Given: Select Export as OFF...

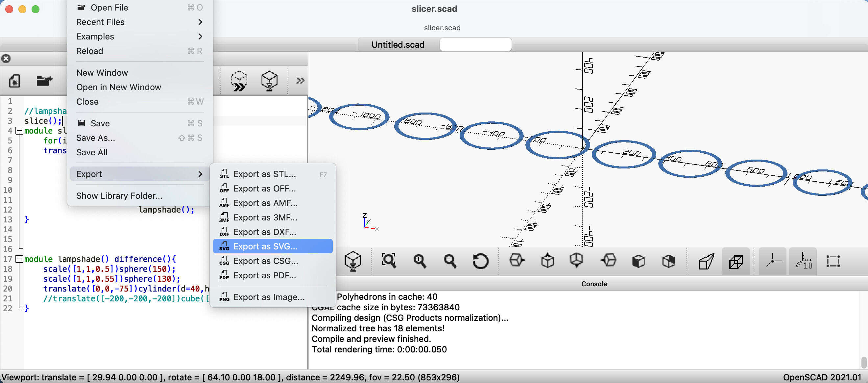Looking at the screenshot, I should click(x=273, y=189).
